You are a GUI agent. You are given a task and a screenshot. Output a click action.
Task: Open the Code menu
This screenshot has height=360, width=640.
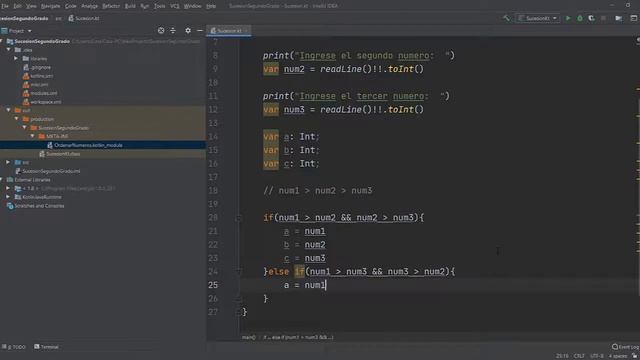(71, 6)
